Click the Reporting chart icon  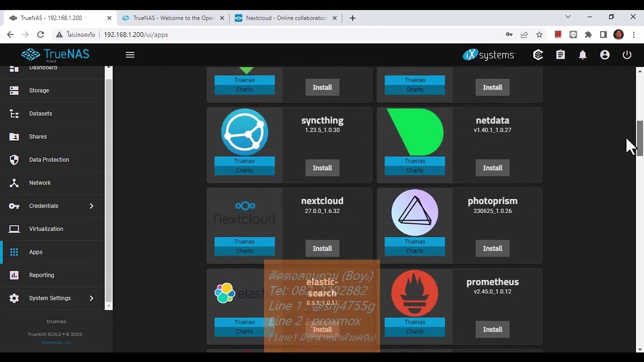14,276
